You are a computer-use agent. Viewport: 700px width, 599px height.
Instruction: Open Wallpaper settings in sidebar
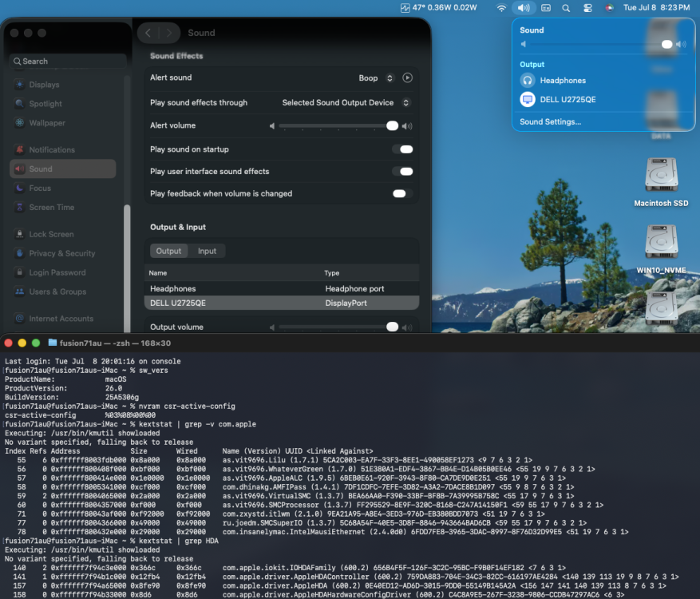click(47, 123)
